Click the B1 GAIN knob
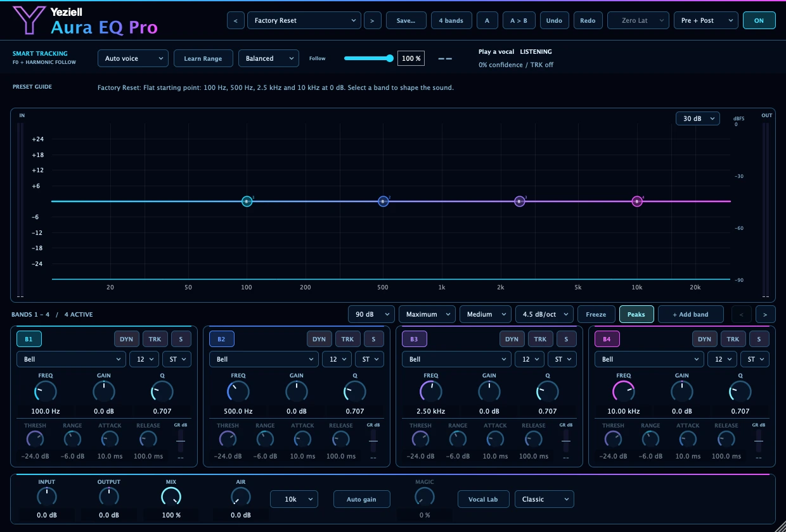The image size is (786, 532). (x=104, y=392)
